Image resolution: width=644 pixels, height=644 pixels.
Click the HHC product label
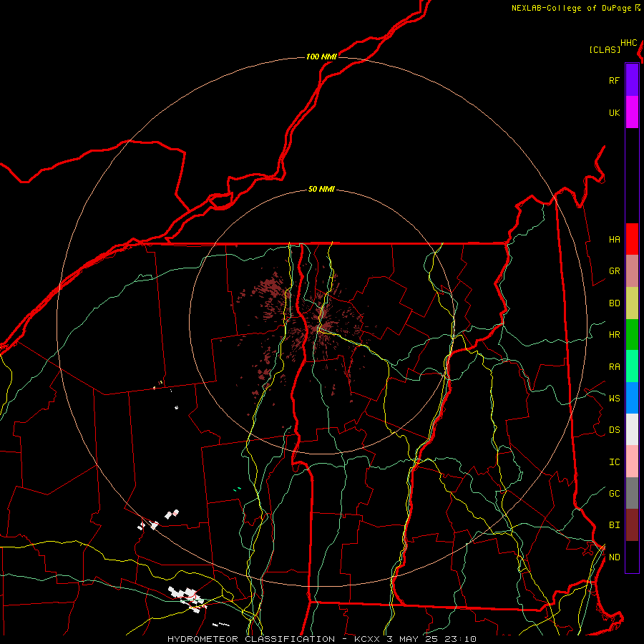628,43
